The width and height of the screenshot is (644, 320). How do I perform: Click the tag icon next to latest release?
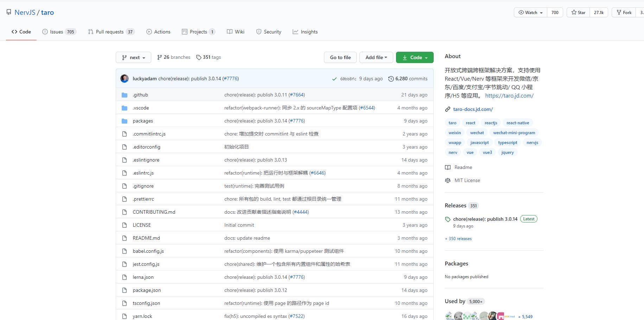448,219
